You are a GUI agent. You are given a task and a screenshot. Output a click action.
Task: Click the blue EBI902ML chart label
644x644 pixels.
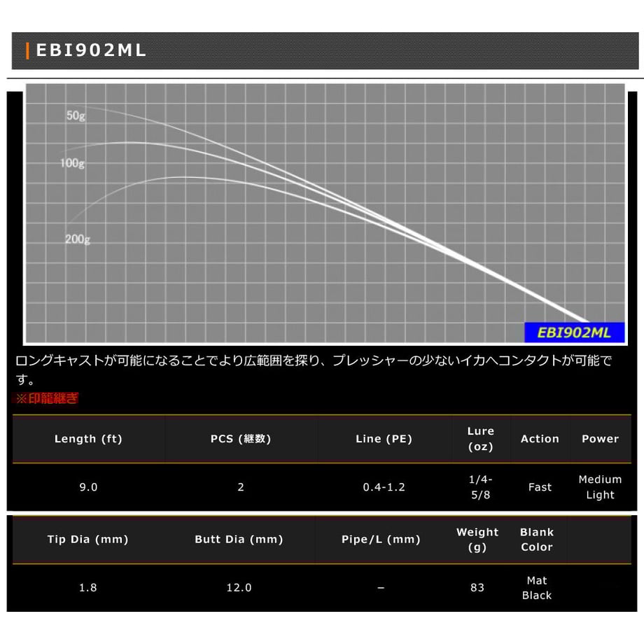(x=574, y=332)
